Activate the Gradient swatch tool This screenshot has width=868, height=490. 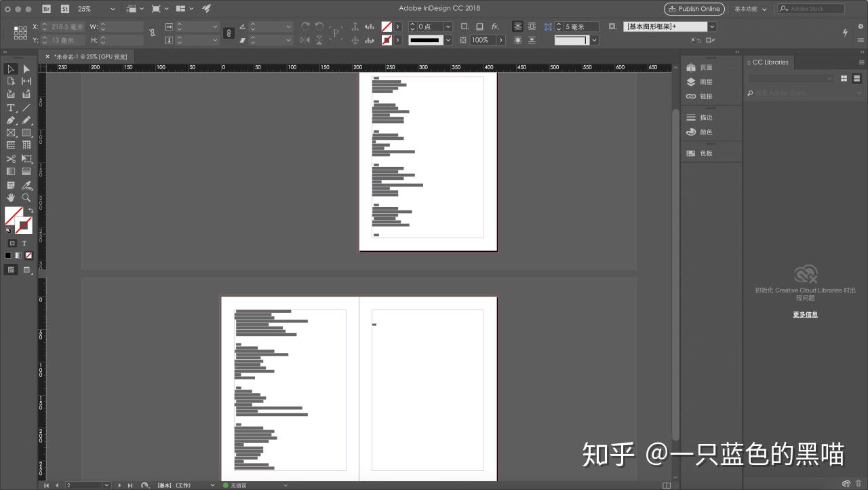[11, 171]
